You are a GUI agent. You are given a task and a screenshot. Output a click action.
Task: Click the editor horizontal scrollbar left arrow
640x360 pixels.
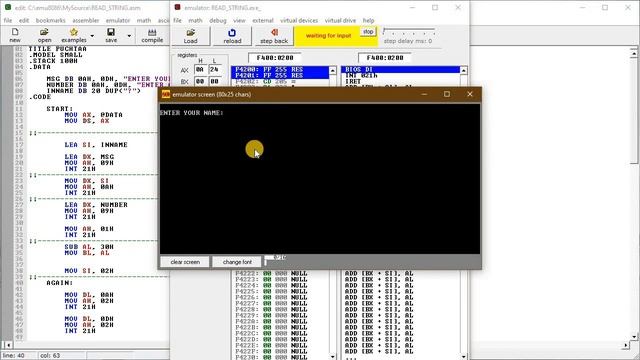click(8, 345)
